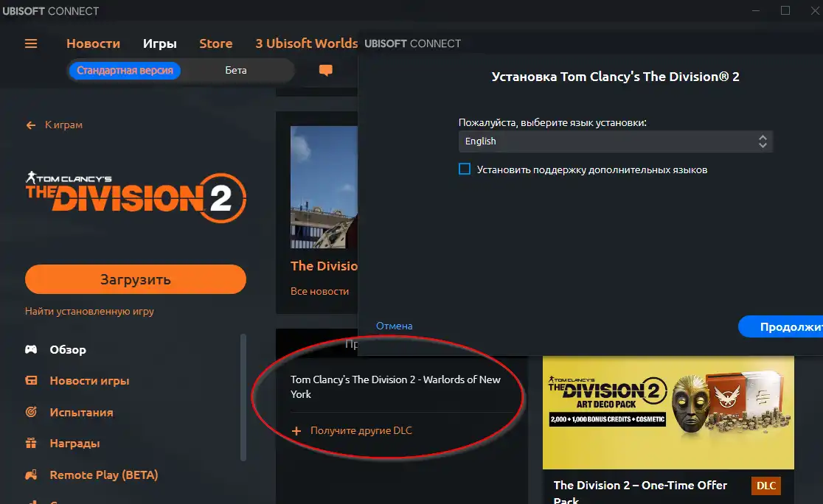Viewport: 823px width, 504px height.
Task: Click the Remote Play controller icon
Action: click(32, 475)
